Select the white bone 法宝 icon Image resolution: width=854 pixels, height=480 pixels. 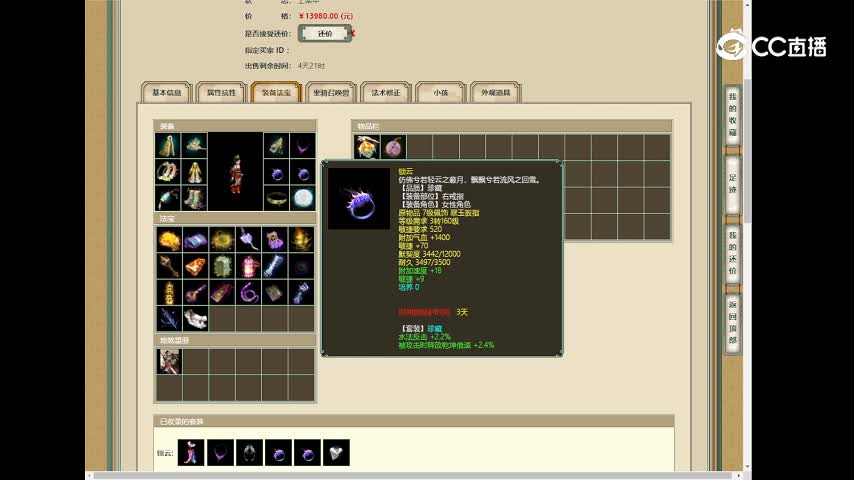(196, 319)
